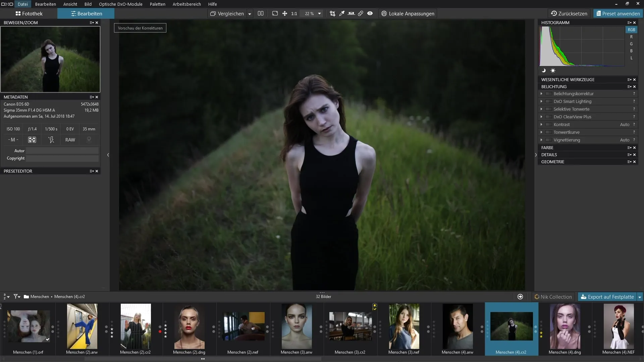Select the Repair bandage tool

361,13
